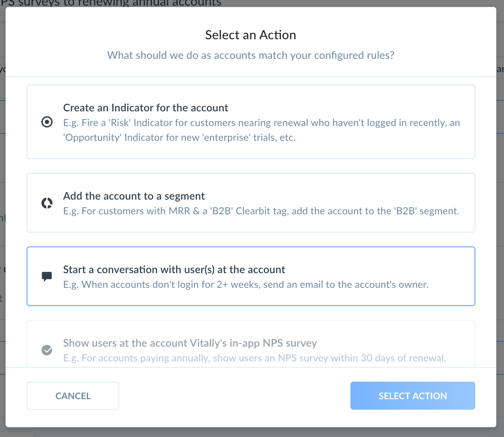Pick 'Start a conversation with user(s)' title
Image resolution: width=504 pixels, height=437 pixels.
click(174, 270)
